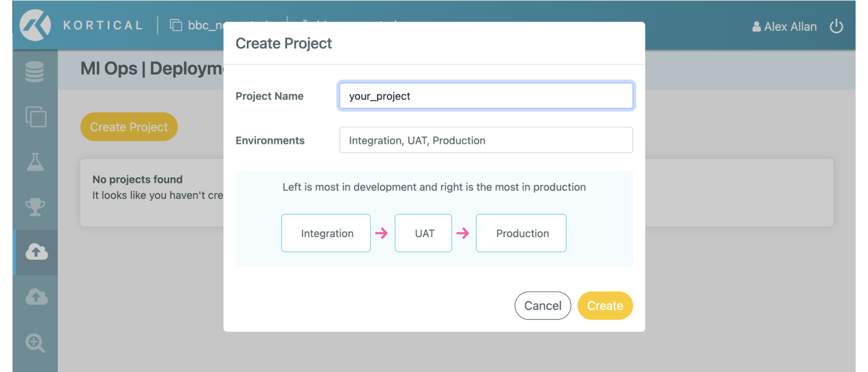Click the lower cloud upload icon
The height and width of the screenshot is (372, 868).
pos(35,296)
